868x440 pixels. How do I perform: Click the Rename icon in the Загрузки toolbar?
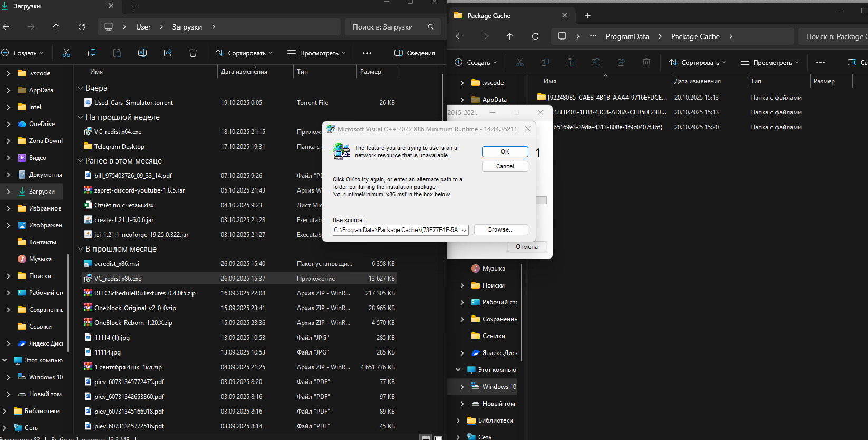(x=142, y=53)
